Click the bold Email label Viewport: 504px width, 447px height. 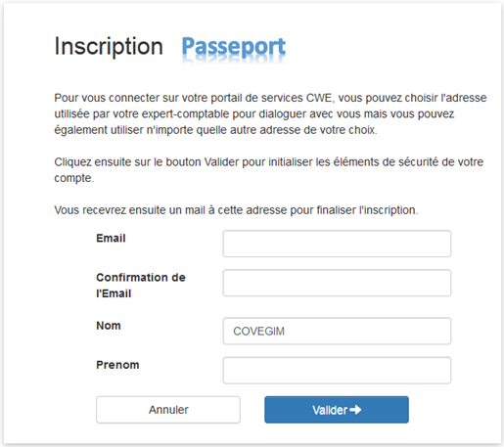tap(111, 238)
